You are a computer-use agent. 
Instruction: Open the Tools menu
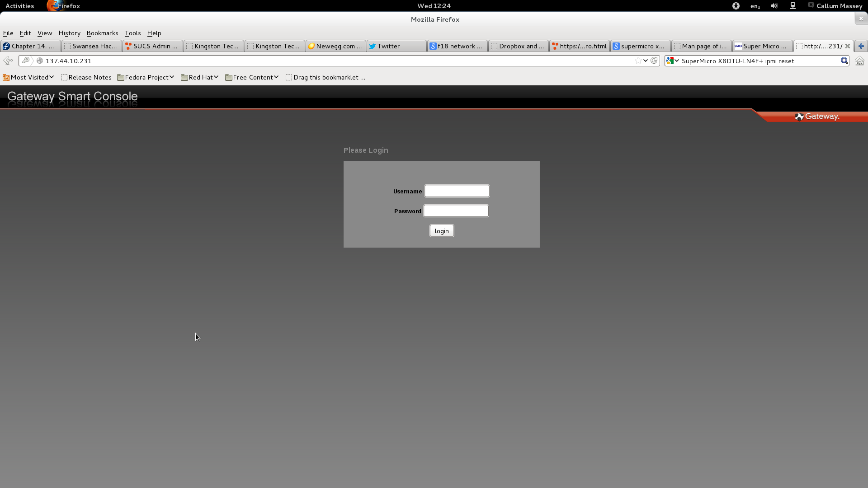132,33
